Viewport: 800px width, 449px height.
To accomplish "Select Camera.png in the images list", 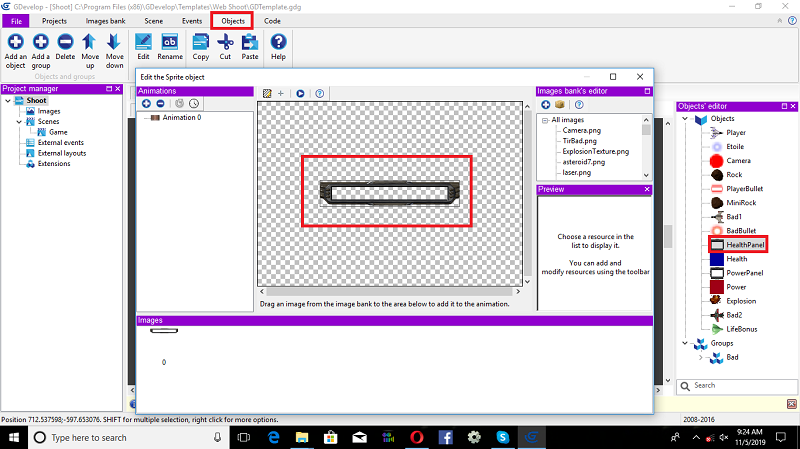I will (582, 131).
